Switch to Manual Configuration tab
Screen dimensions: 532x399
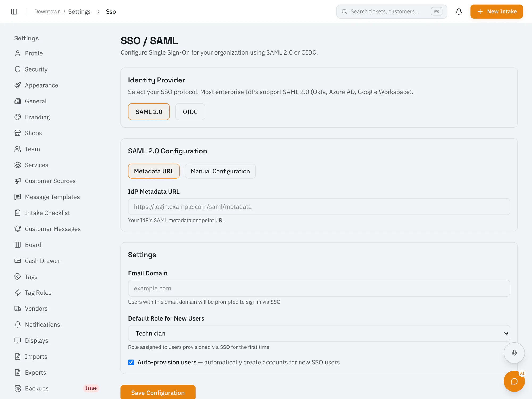[220, 171]
